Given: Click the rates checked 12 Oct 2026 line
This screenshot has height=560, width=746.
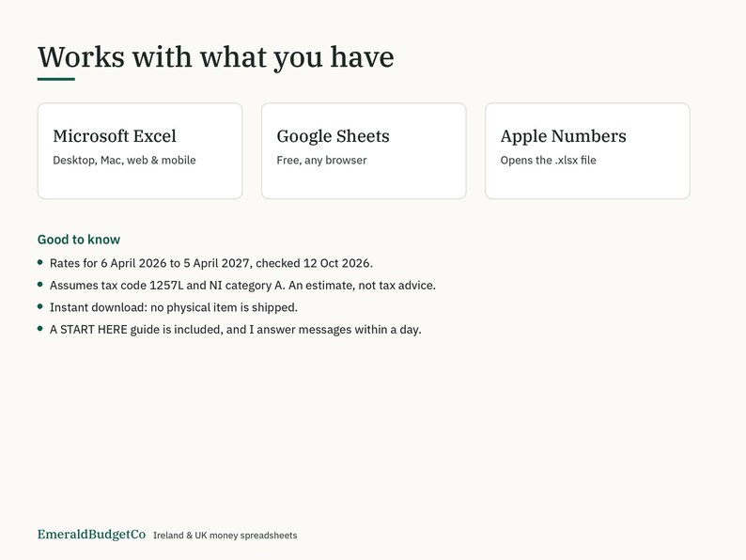Looking at the screenshot, I should 211,263.
